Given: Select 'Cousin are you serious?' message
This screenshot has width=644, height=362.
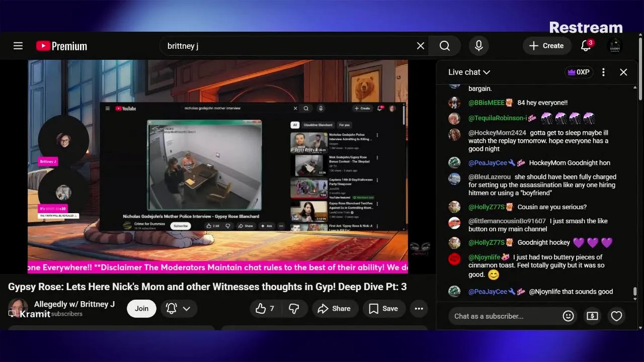Looking at the screenshot, I should (552, 207).
